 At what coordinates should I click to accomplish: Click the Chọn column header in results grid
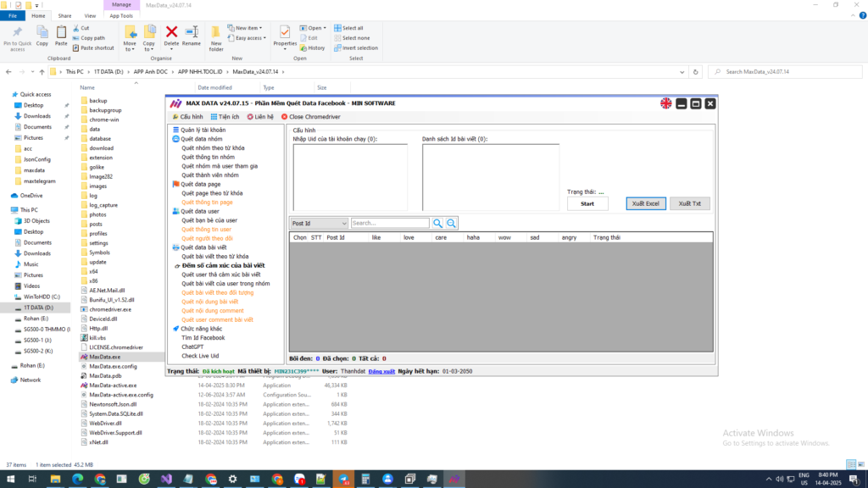tap(299, 238)
